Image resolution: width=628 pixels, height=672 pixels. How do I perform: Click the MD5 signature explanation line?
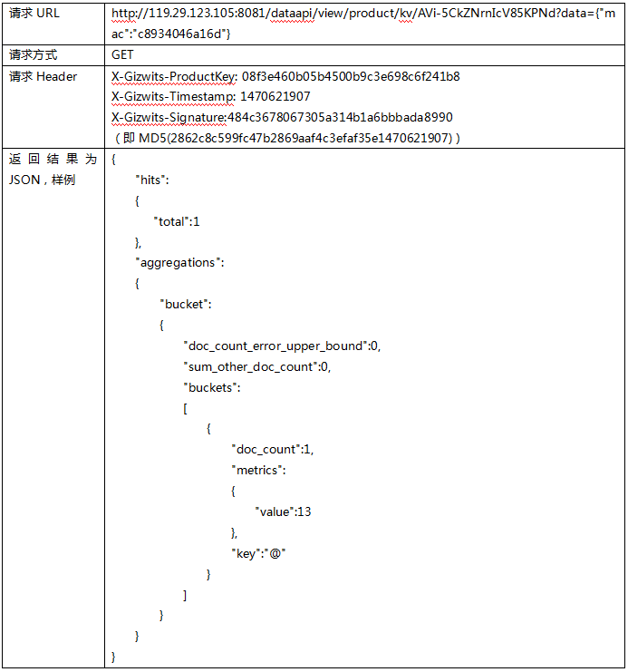coord(286,138)
